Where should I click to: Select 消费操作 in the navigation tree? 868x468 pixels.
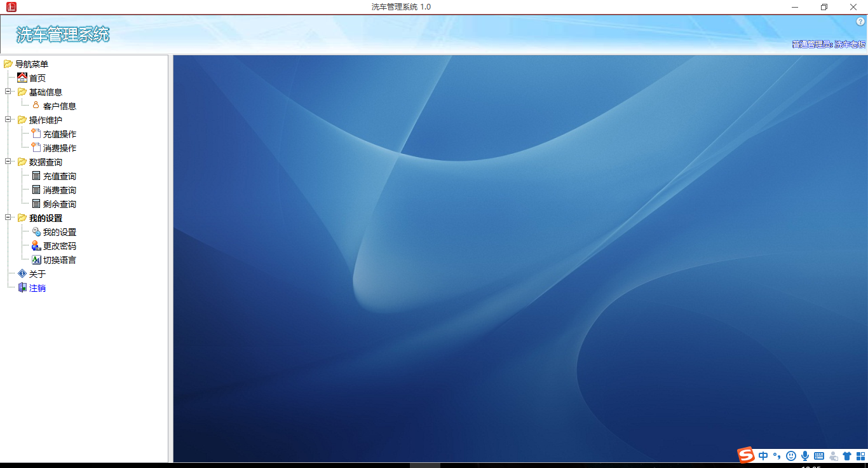point(60,148)
